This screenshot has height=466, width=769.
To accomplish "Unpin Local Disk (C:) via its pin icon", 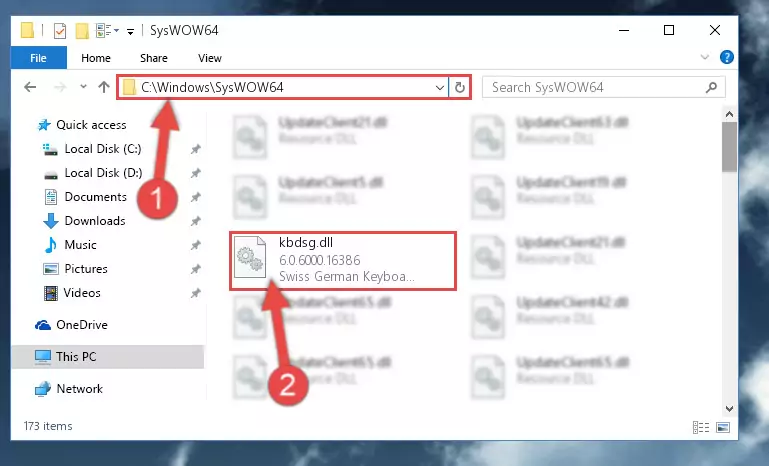I will 195,149.
